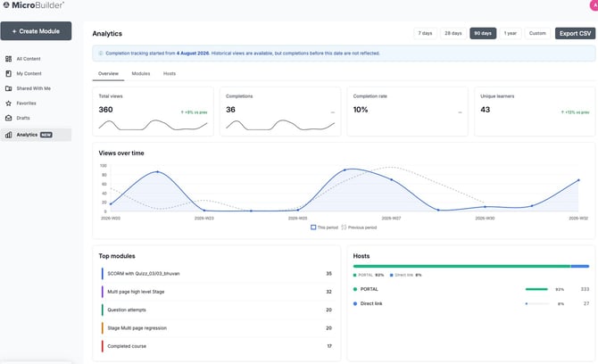598x364 pixels.
Task: Toggle the This period legend series
Action: click(x=324, y=227)
